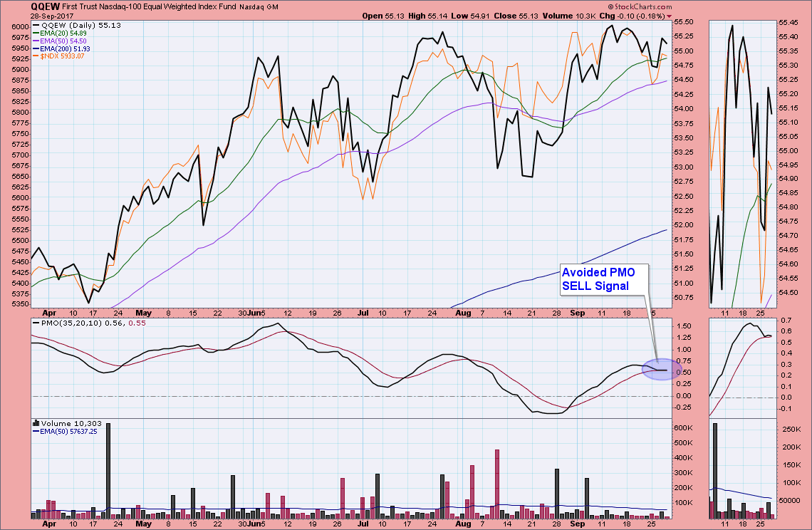Click the Apr label below the volume panel
This screenshot has height=530, width=812.
pos(49,524)
